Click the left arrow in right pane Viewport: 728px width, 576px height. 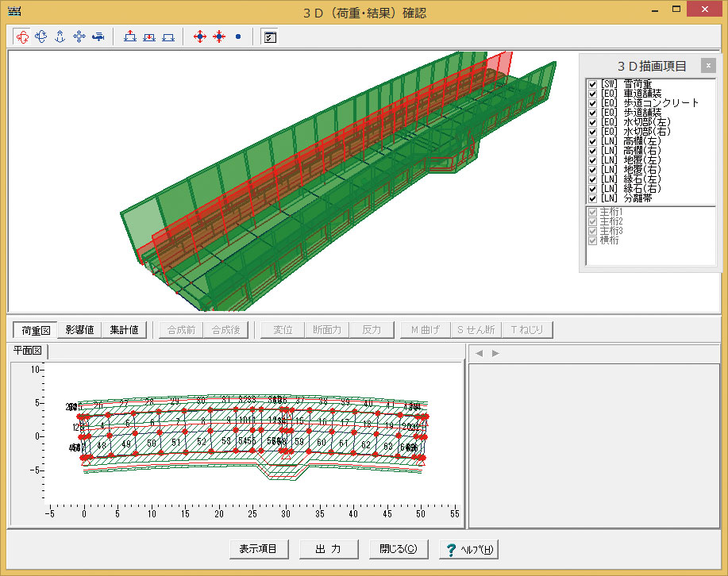(x=480, y=353)
